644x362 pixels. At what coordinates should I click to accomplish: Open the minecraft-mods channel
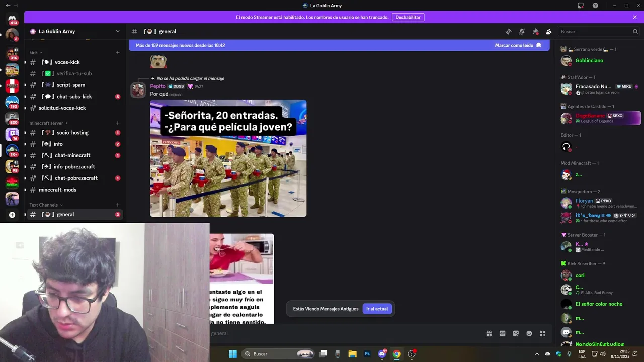75,190
